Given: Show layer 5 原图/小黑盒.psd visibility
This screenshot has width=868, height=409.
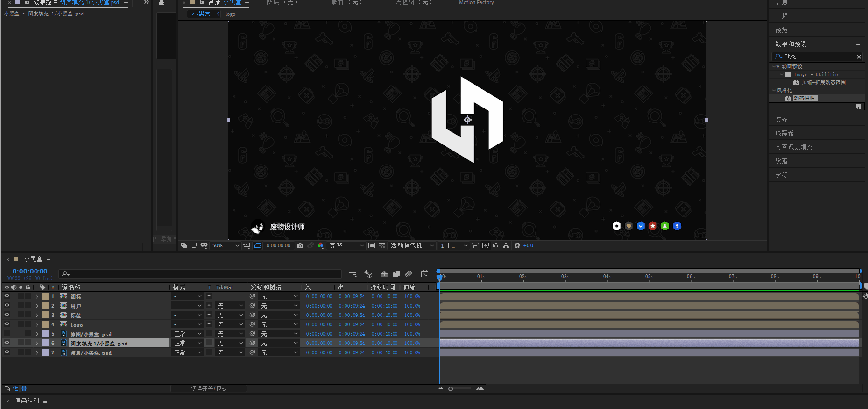Looking at the screenshot, I should click(7, 334).
